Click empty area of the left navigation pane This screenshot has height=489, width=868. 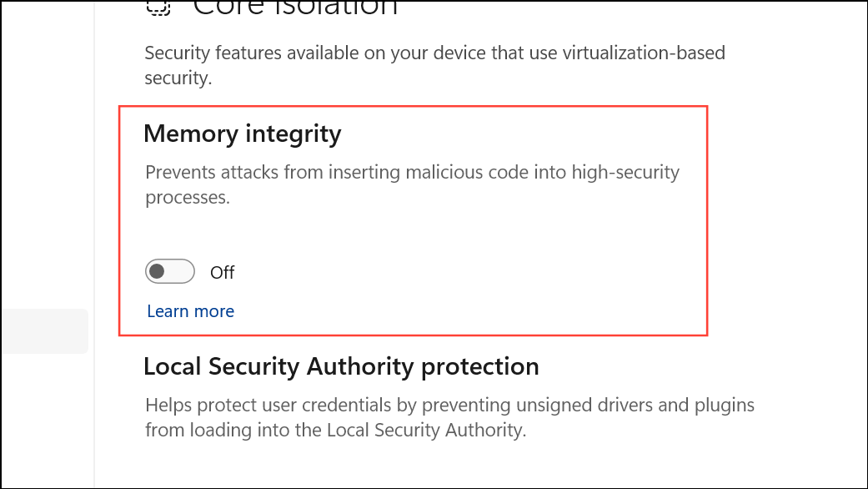[x=46, y=167]
